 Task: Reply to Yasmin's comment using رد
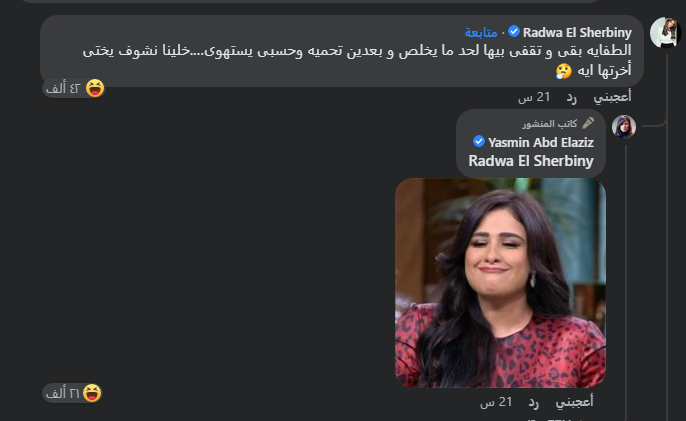pos(533,402)
